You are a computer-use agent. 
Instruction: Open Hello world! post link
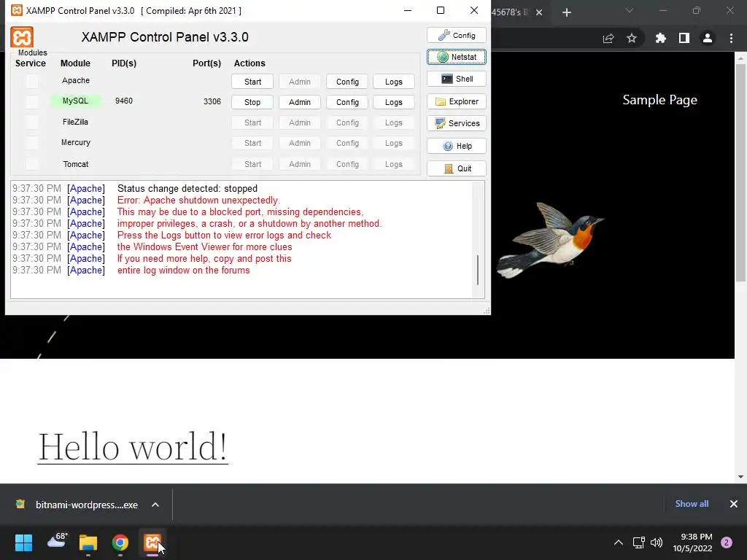[x=133, y=447]
